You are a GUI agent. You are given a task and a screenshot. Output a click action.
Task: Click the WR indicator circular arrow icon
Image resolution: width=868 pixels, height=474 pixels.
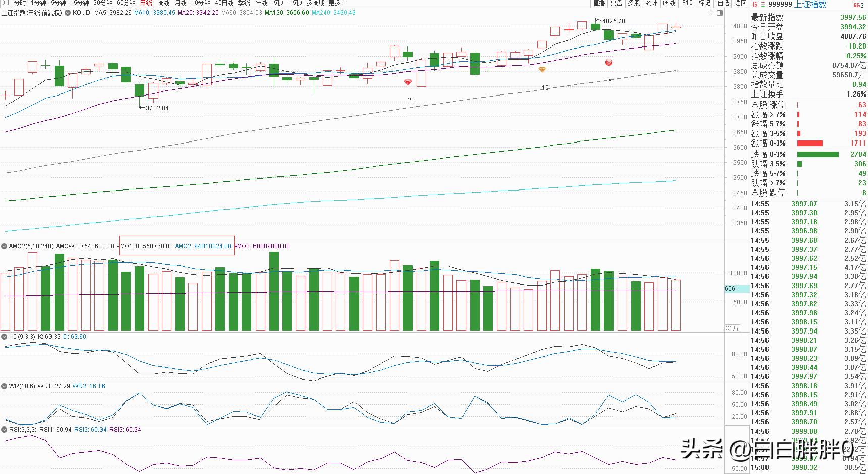click(4, 386)
